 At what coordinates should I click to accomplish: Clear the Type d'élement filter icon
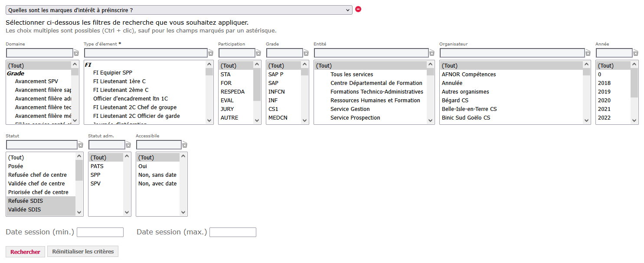point(211,53)
